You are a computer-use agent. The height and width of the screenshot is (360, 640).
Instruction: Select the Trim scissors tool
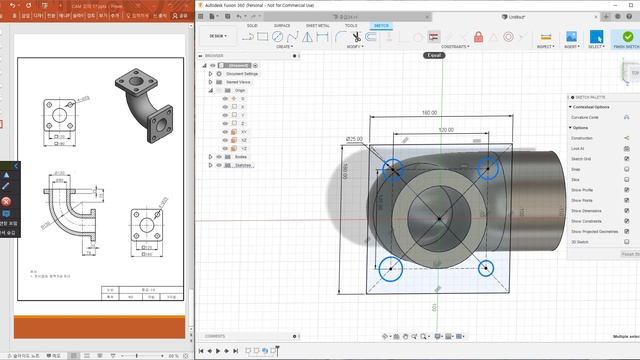[356, 37]
